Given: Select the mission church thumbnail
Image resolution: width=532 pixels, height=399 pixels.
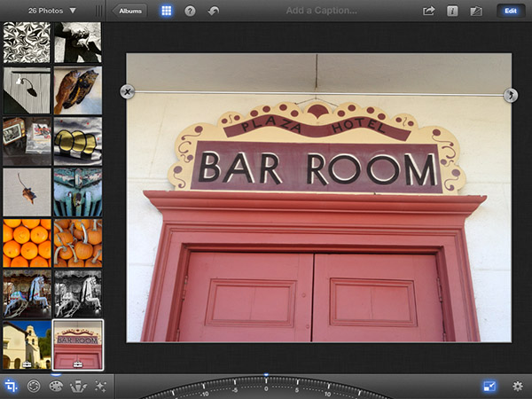Looking at the screenshot, I should tap(27, 345).
